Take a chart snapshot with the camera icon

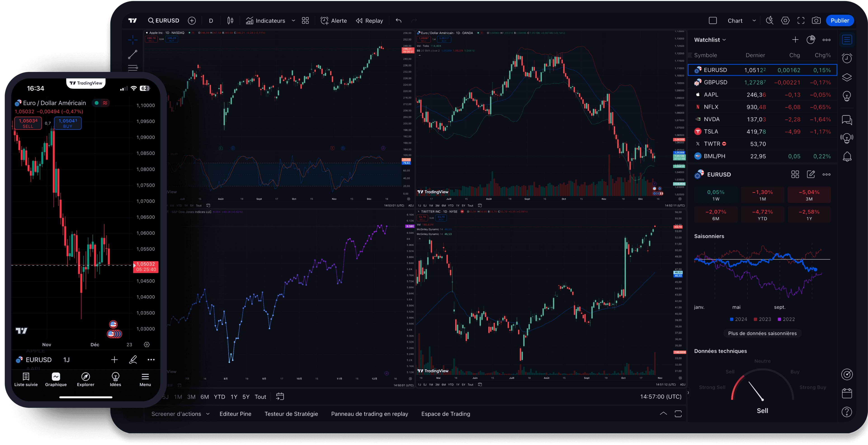[816, 21]
